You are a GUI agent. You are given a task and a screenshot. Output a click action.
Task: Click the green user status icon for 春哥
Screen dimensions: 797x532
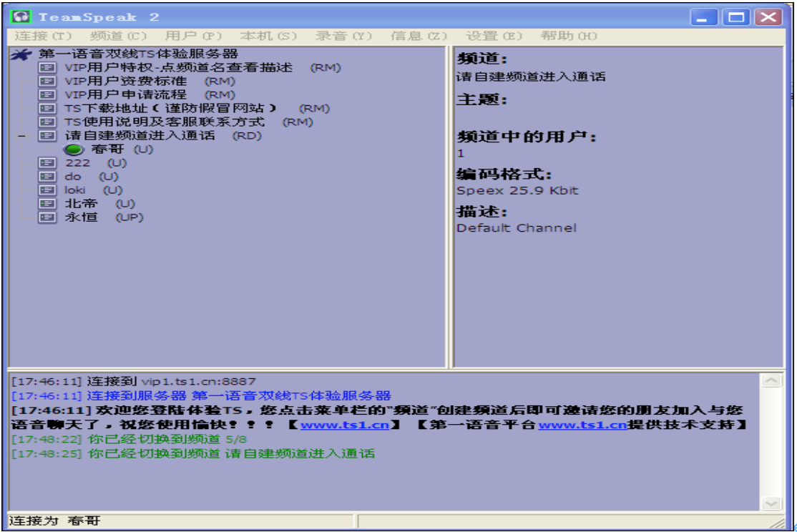coord(74,150)
